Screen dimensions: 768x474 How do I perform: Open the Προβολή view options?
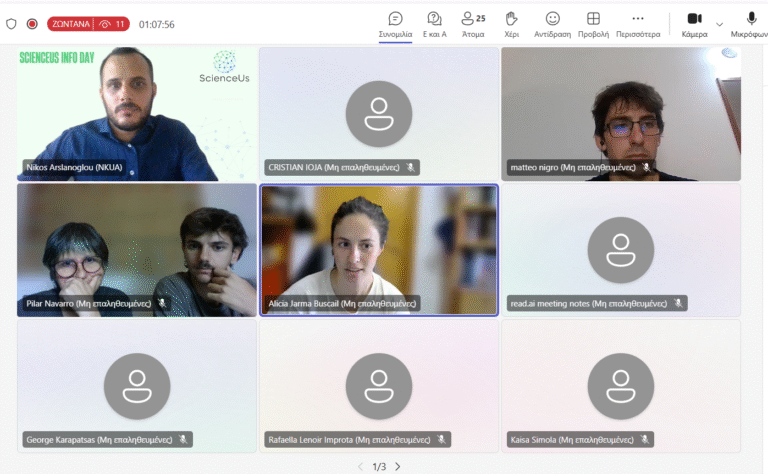pos(593,24)
